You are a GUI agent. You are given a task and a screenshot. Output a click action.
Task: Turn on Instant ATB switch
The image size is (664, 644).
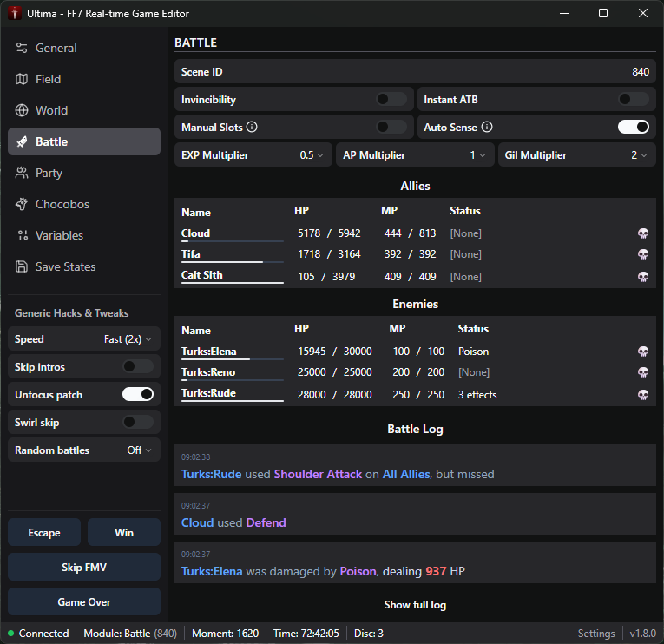[633, 99]
